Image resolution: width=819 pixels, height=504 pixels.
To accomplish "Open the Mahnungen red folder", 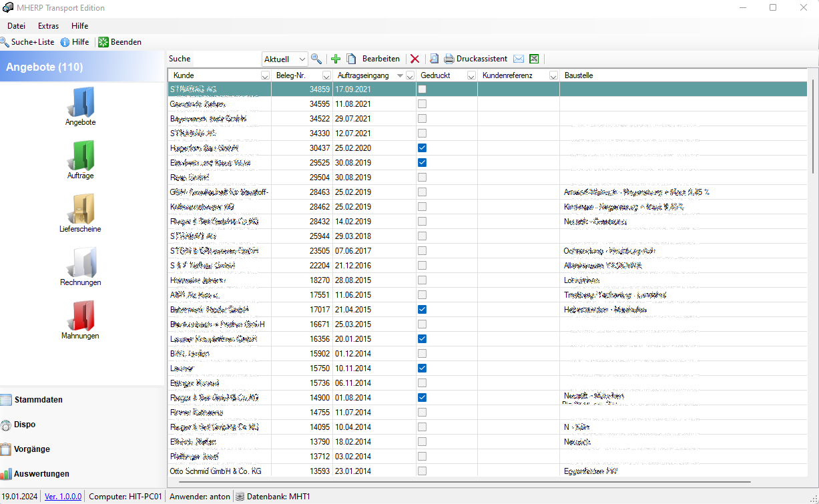I will [x=80, y=316].
